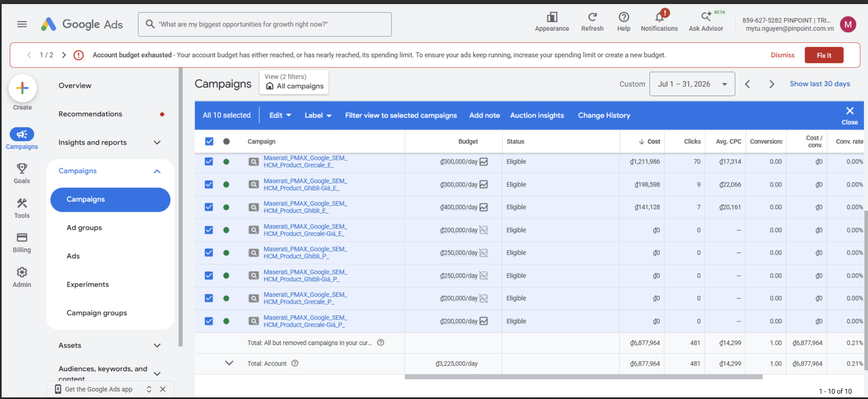The height and width of the screenshot is (399, 868).
Task: Click the horizontal table scrollbar
Action: (584, 377)
